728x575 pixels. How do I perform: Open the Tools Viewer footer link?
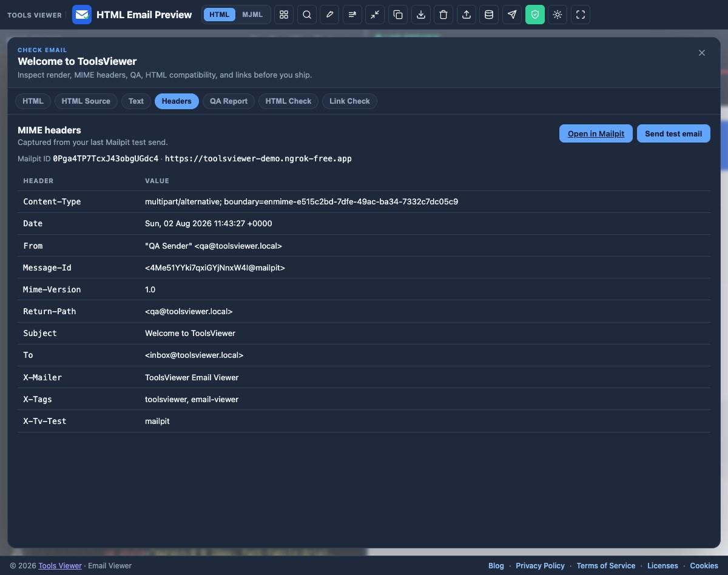coord(60,565)
